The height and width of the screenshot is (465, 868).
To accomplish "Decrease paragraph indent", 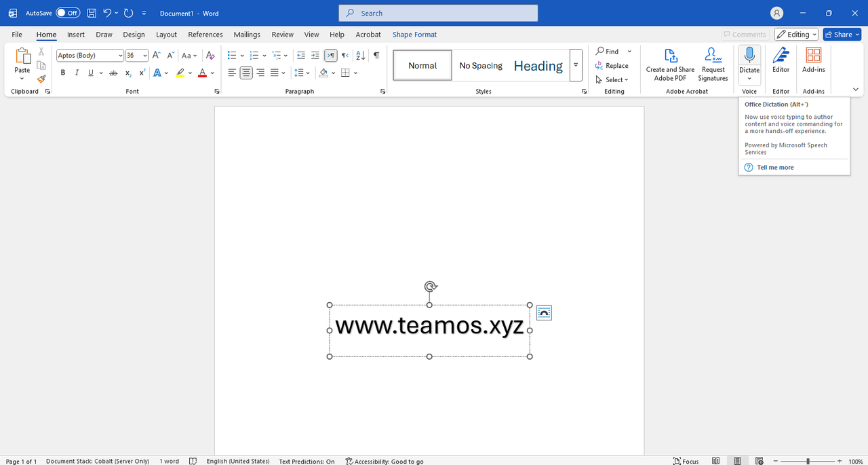I will tap(300, 56).
